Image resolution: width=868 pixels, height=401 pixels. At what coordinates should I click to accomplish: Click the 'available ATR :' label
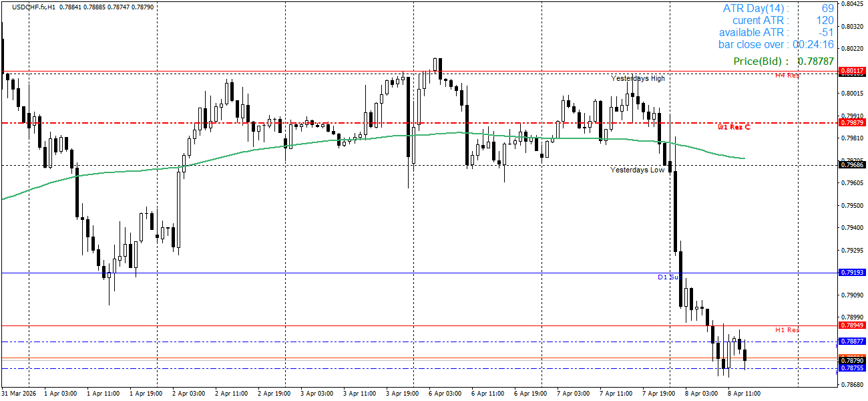coord(754,33)
